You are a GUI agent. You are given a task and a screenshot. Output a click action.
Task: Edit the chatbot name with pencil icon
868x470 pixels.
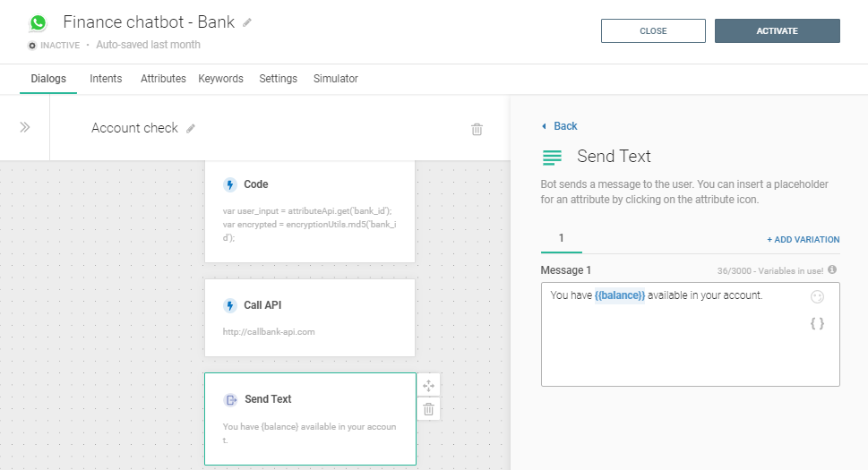coord(247,22)
